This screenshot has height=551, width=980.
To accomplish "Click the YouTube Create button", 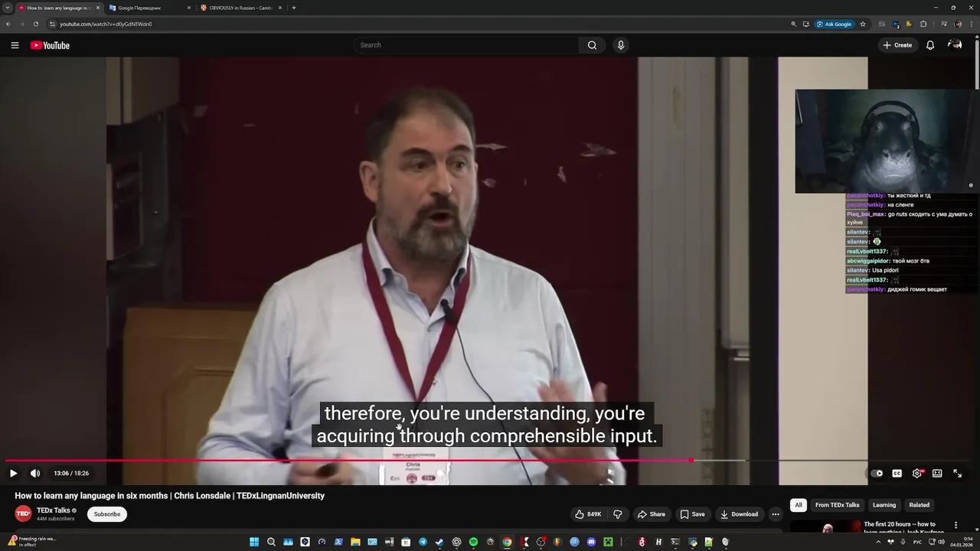I will (897, 45).
